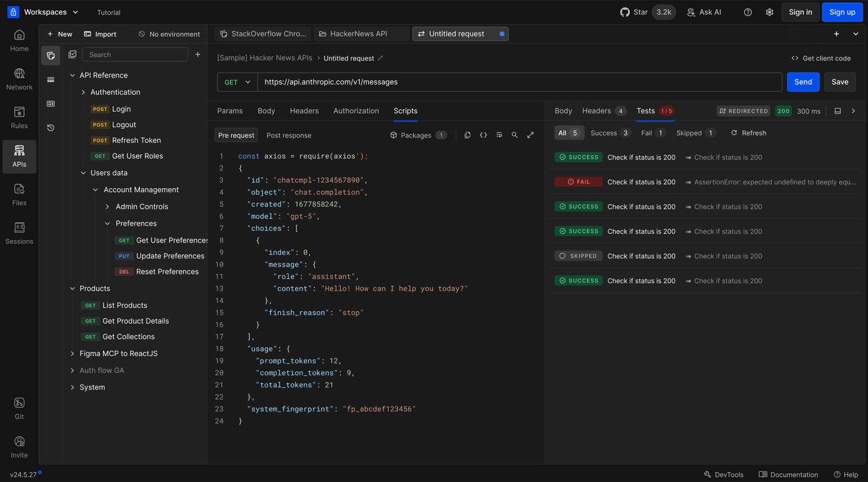868x482 pixels.
Task: Expand the Authentication folder
Action: (x=84, y=92)
